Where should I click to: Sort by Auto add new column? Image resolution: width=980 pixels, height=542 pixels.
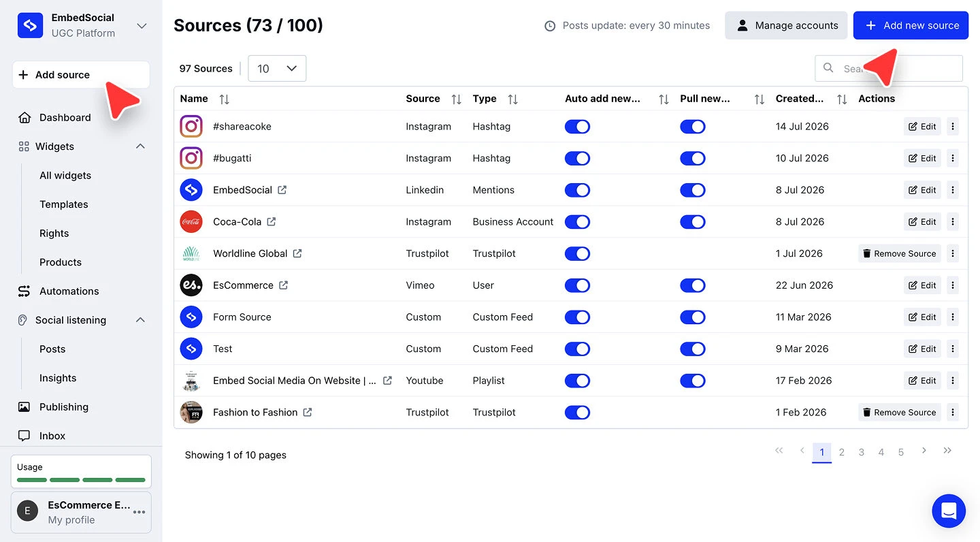pos(664,99)
